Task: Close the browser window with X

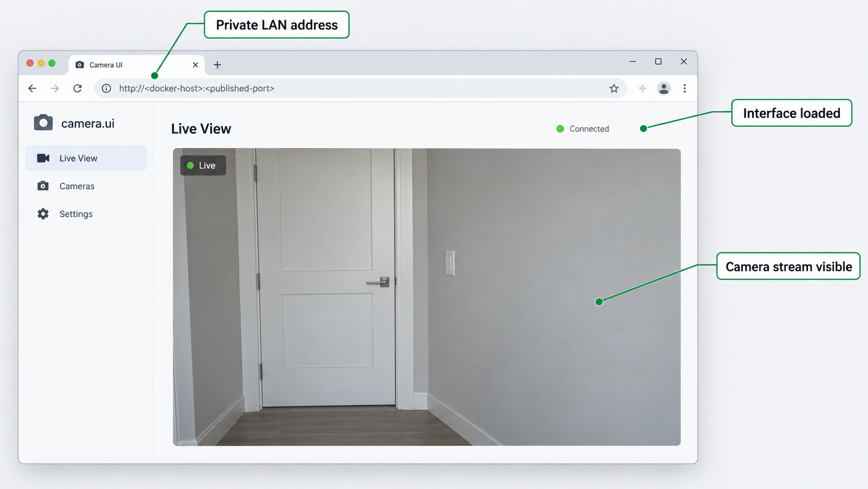Action: click(684, 61)
